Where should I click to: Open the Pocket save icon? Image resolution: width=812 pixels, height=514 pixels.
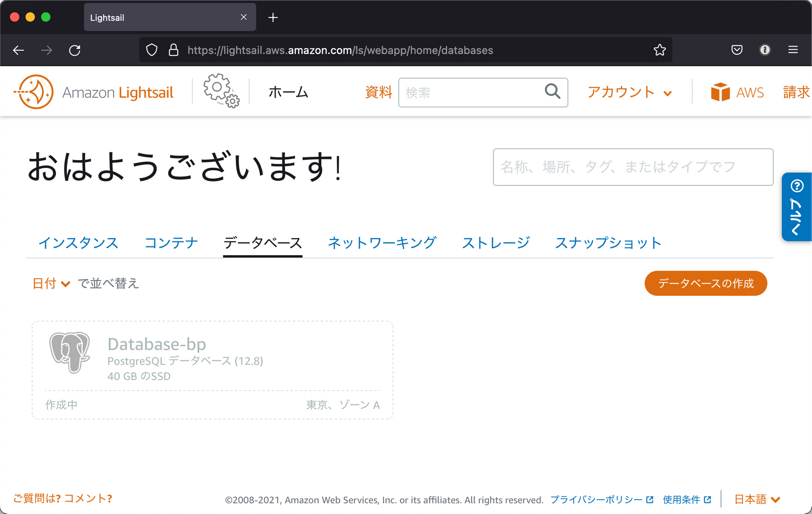[x=737, y=50]
